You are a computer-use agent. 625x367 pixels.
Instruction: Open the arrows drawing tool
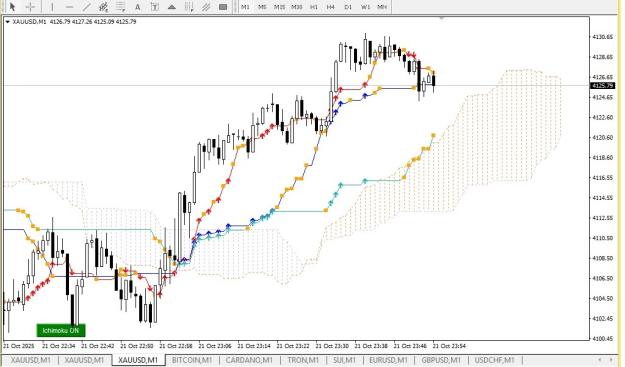[172, 7]
